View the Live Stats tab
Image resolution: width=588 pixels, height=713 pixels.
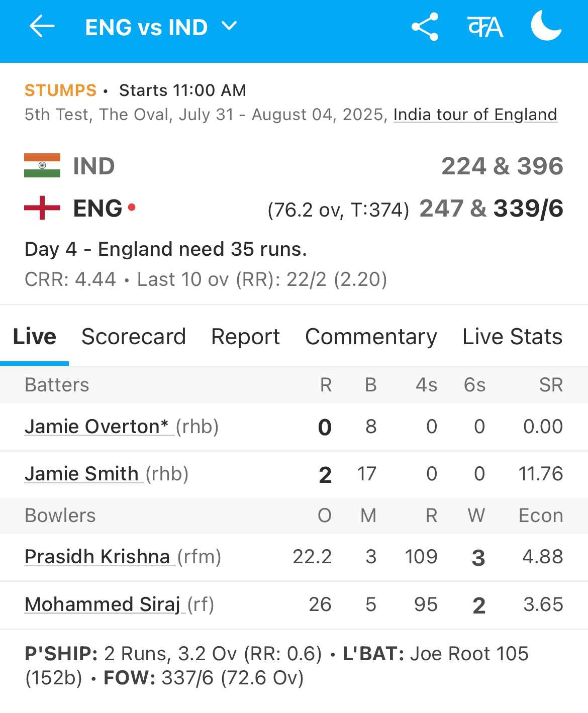coord(513,337)
